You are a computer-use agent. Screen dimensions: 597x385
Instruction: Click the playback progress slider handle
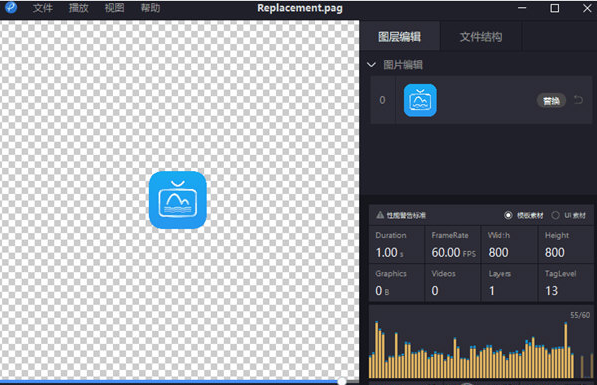(342, 381)
